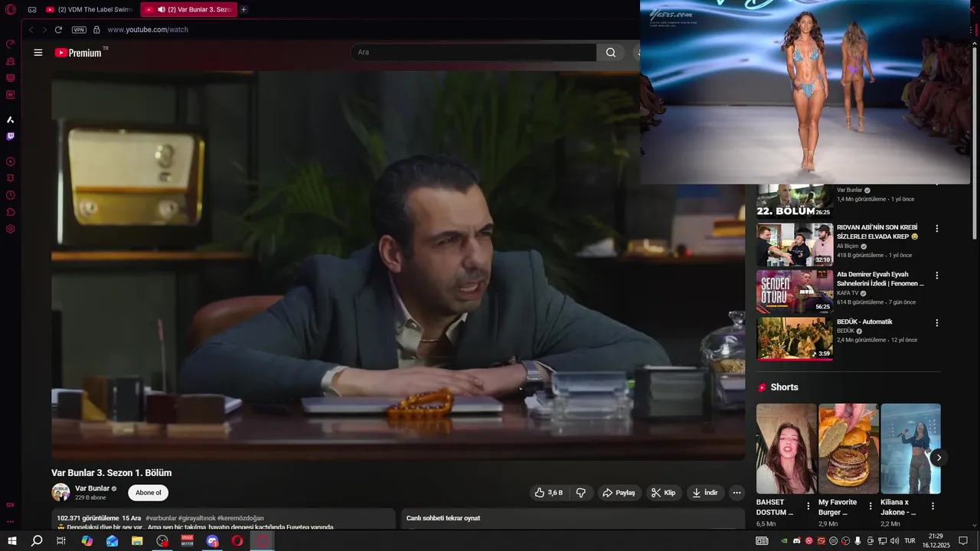This screenshot has width=980, height=551.
Task: Click the video title Var Bunlar 3. Sezon
Action: [x=112, y=473]
